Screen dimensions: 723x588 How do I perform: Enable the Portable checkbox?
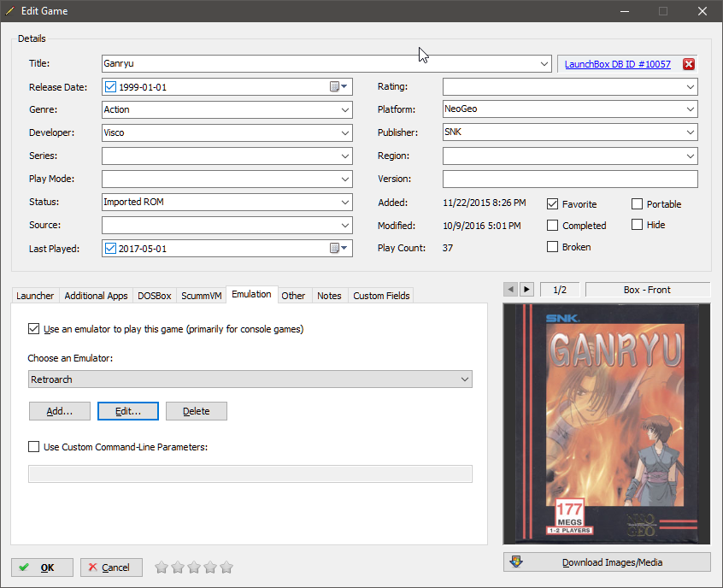[637, 204]
